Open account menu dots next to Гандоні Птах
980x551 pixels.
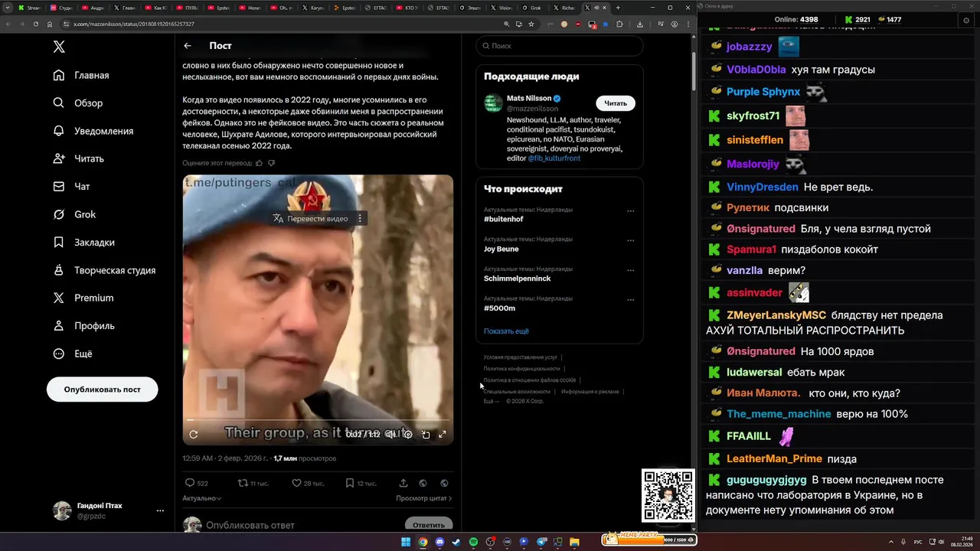[x=160, y=510]
